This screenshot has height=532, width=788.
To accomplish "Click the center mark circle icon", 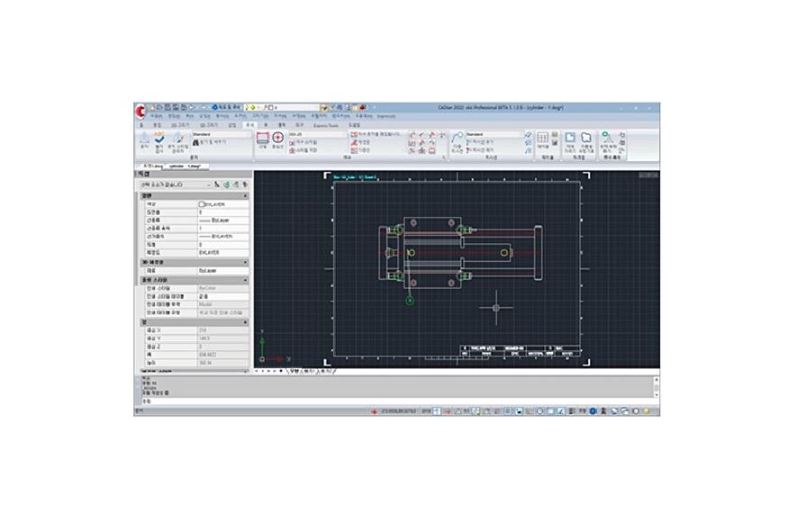I will 277,138.
